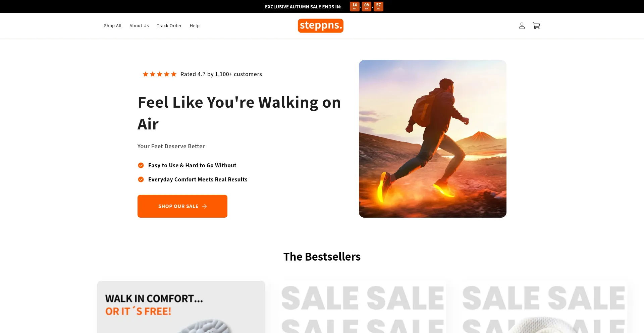This screenshot has width=644, height=333.
Task: Click the Exclusive Autumn Sale banner text
Action: click(x=303, y=7)
